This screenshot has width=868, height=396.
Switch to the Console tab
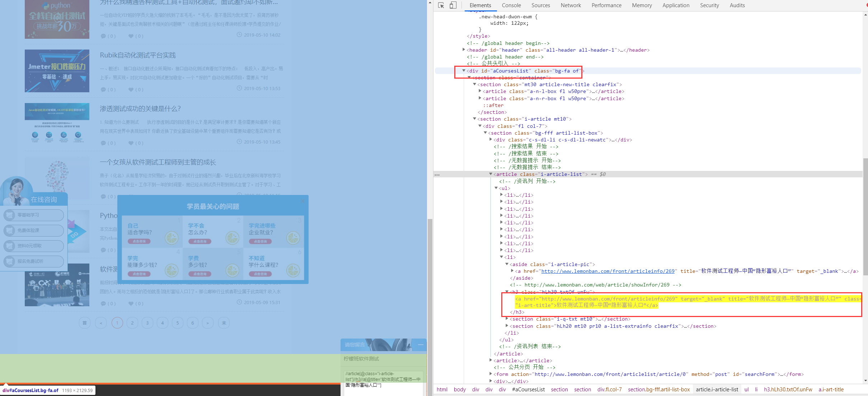511,5
